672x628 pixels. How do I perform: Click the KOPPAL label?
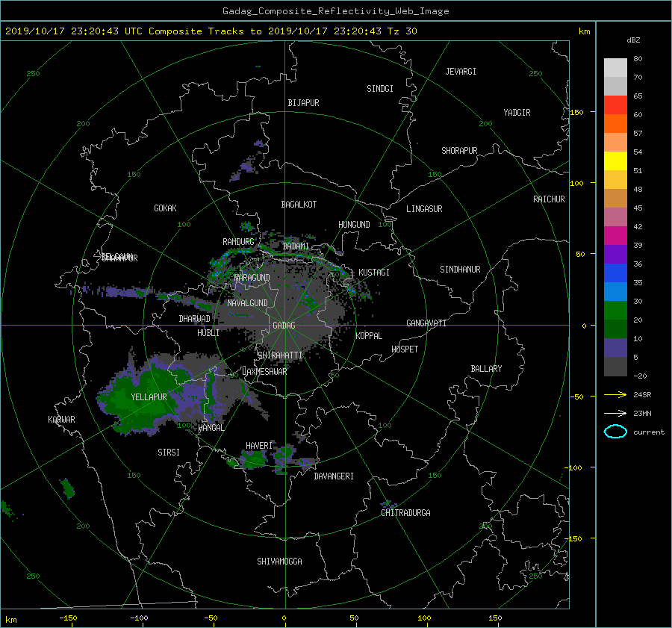click(369, 335)
